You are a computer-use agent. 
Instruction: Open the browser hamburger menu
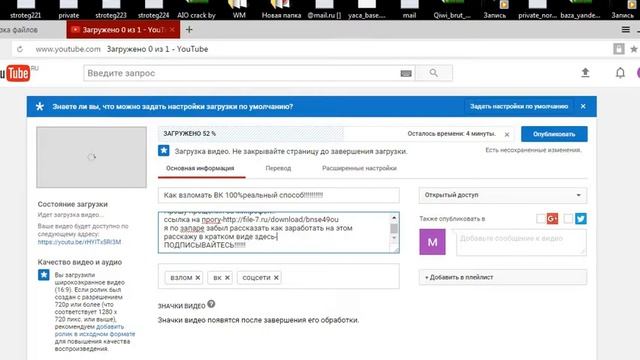[x=625, y=29]
